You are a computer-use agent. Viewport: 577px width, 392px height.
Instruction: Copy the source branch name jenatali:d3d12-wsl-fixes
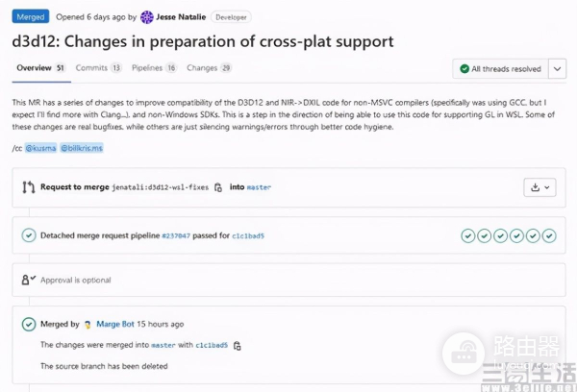coord(218,187)
